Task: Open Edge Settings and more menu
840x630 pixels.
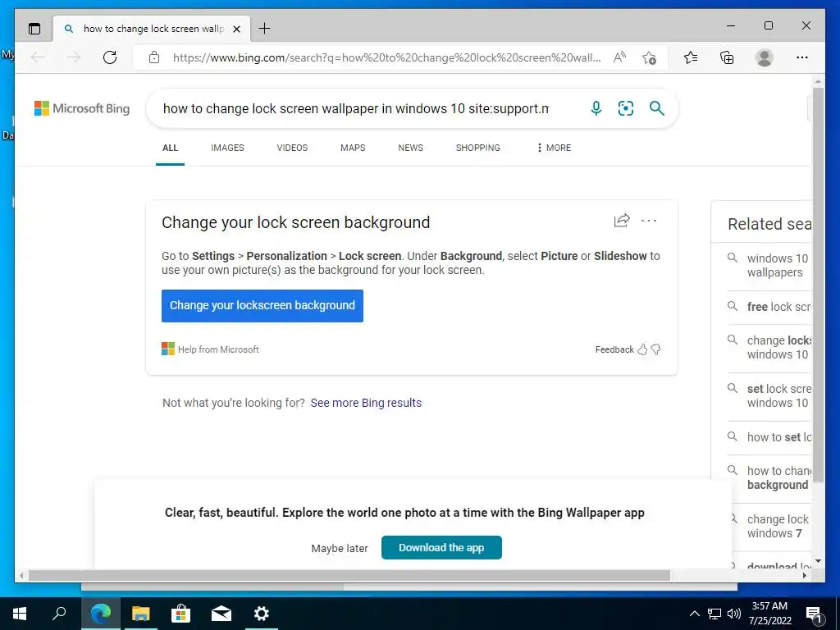Action: (802, 57)
